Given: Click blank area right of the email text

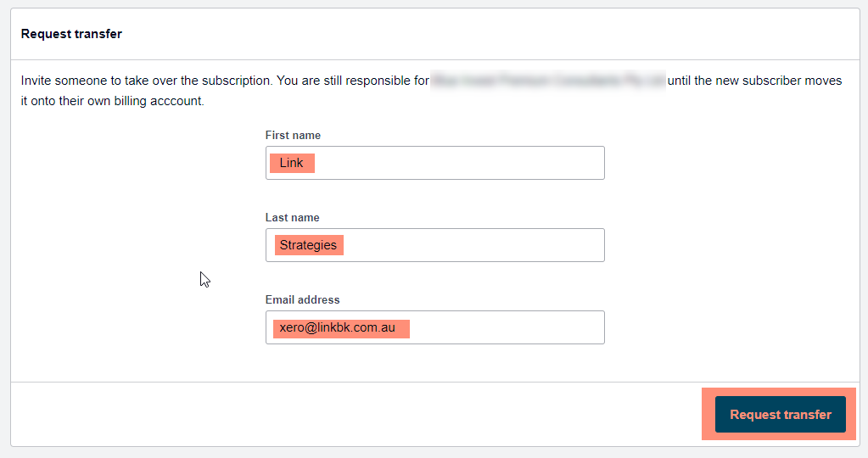Looking at the screenshot, I should point(507,327).
